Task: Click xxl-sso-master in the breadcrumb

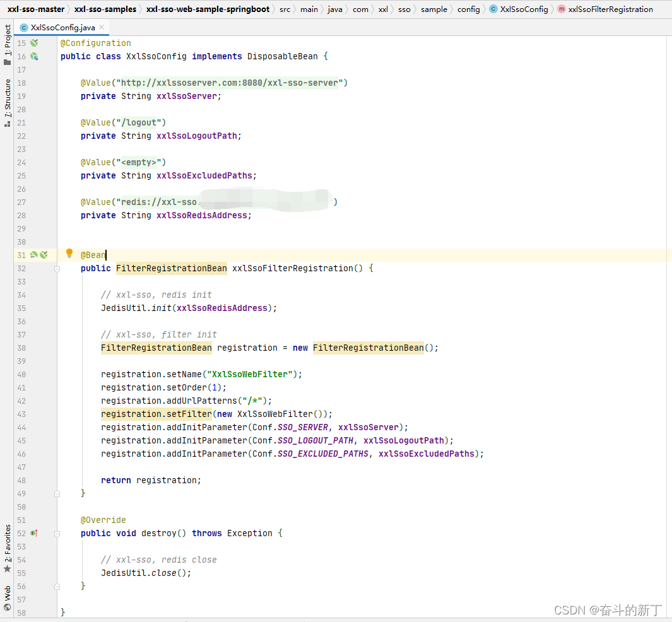Action: [36, 9]
